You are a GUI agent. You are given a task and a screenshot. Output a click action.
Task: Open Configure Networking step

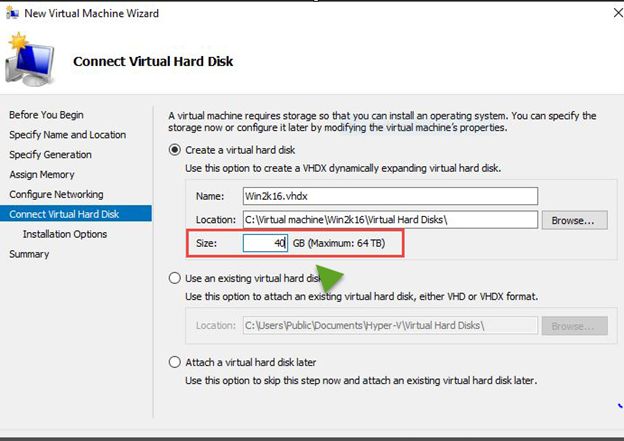[x=56, y=194]
